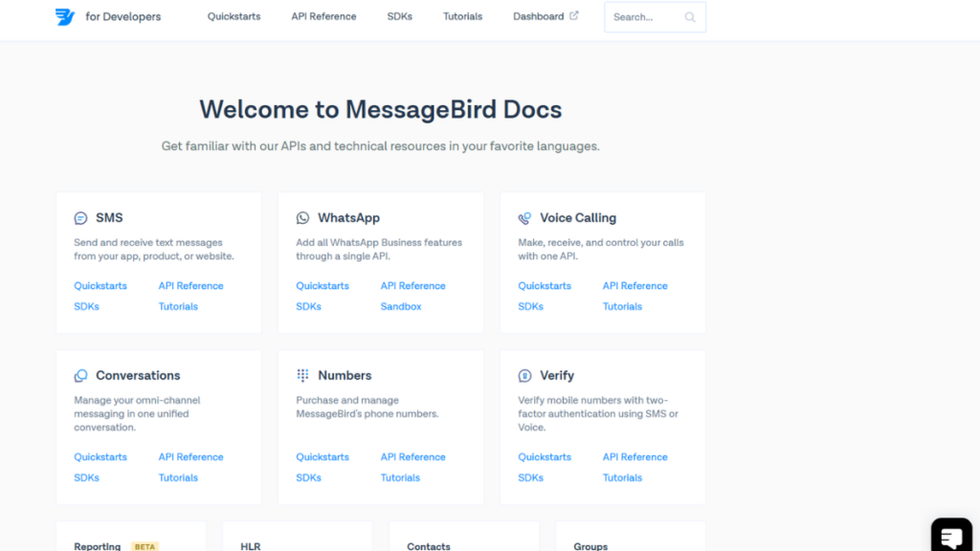Open the WhatsApp Sandbox link
Image resolution: width=980 pixels, height=551 pixels.
click(400, 306)
